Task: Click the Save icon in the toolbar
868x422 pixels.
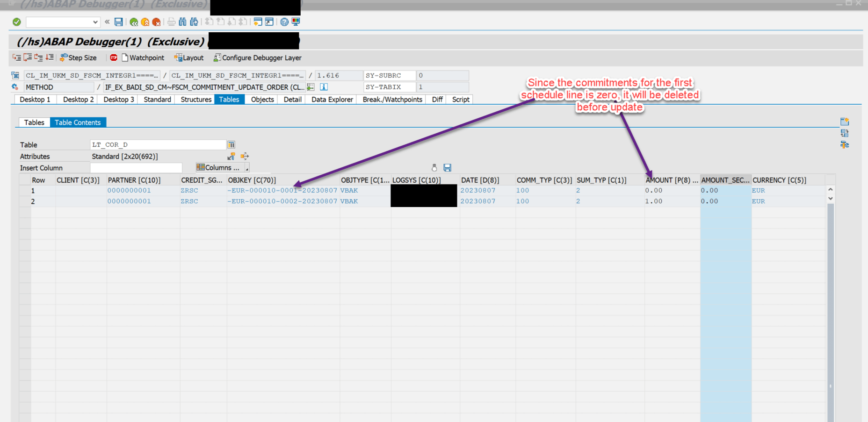Action: coord(118,21)
